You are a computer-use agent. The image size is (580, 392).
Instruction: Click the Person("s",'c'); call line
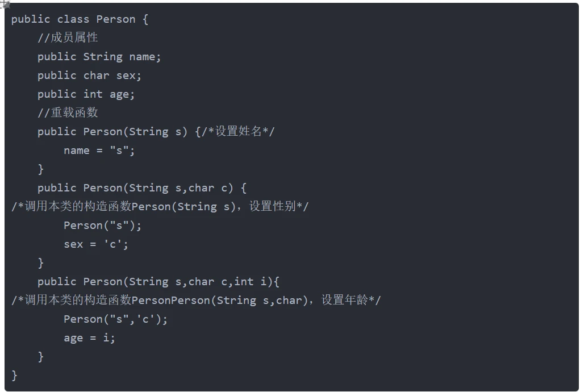[x=116, y=319]
